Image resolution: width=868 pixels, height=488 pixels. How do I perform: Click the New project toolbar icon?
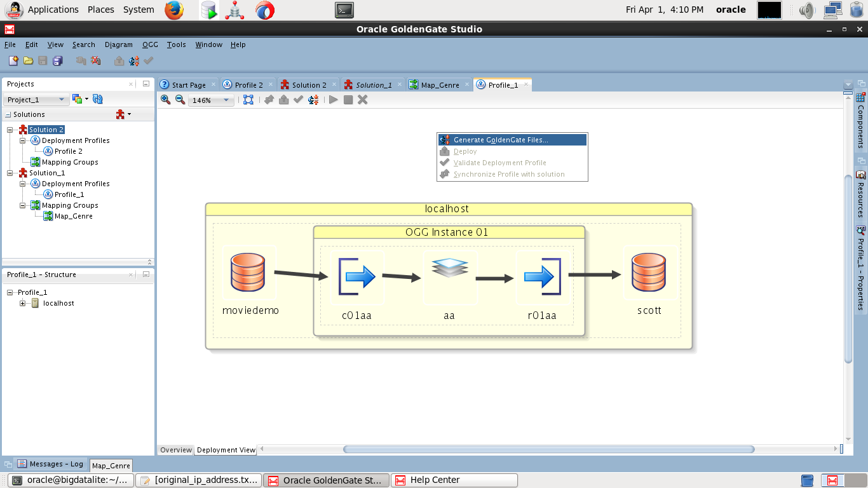point(13,60)
